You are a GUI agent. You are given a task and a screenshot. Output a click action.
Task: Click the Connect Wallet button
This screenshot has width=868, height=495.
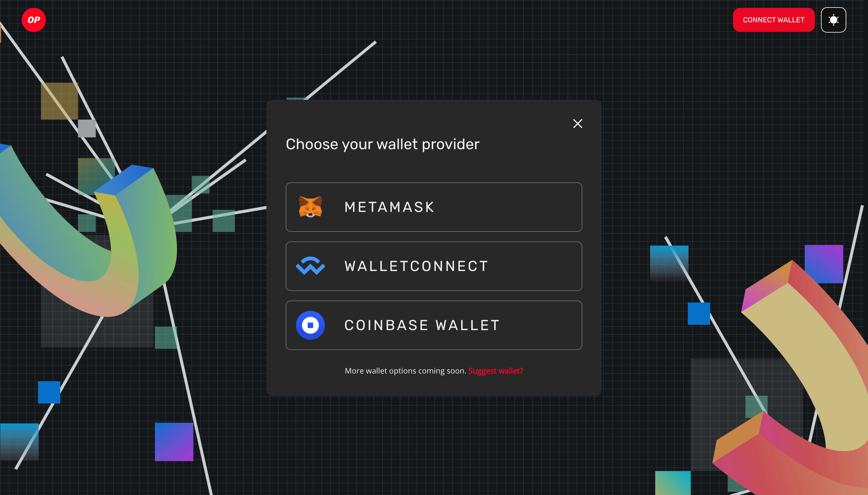tap(774, 20)
